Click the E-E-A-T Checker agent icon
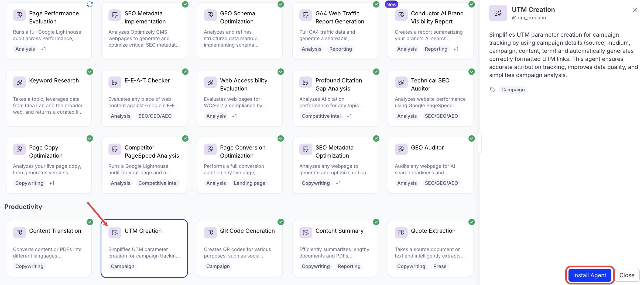644x285 pixels. click(115, 82)
